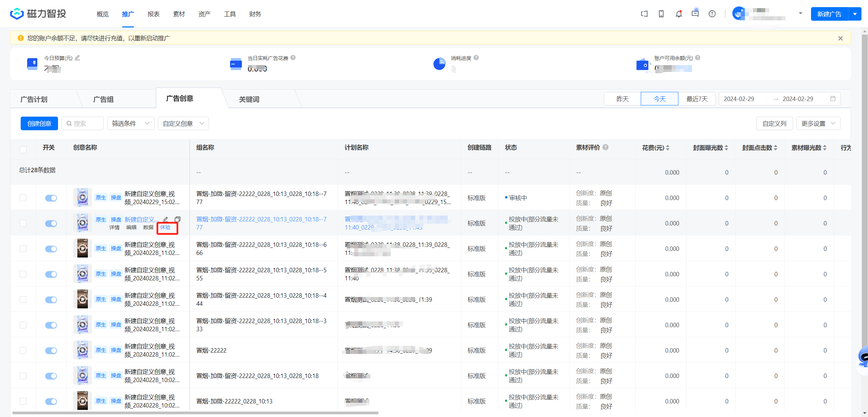Sort by 素材曝光数 column
The image size is (868, 417).
point(825,147)
